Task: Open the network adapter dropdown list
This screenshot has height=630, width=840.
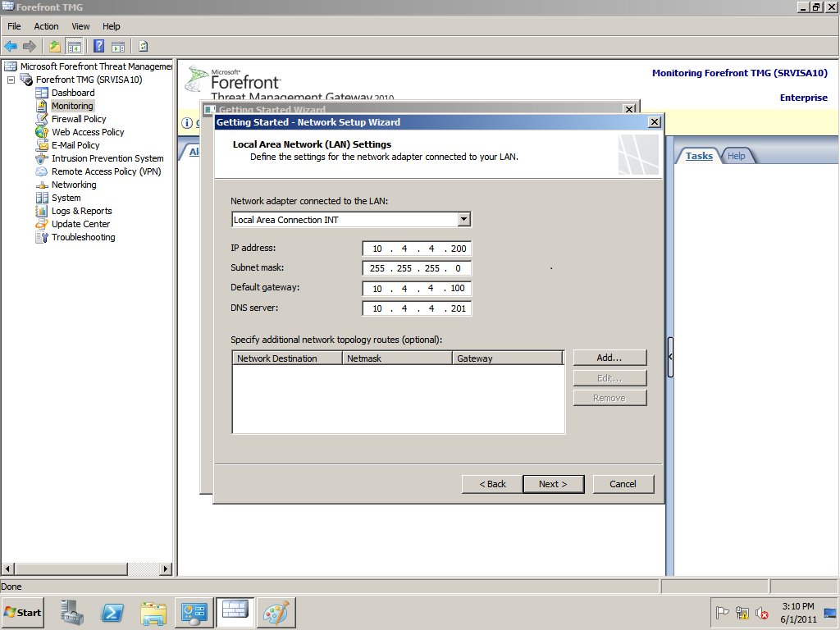Action: 464,220
